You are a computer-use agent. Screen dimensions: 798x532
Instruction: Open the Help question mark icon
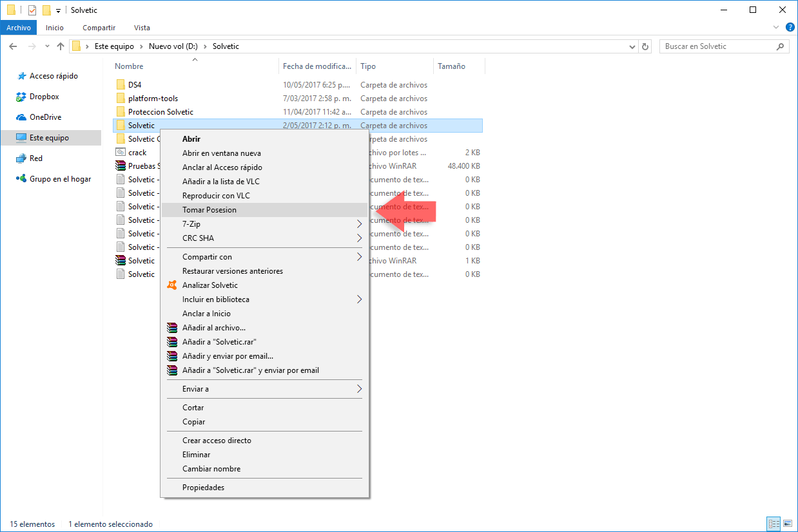(x=790, y=28)
